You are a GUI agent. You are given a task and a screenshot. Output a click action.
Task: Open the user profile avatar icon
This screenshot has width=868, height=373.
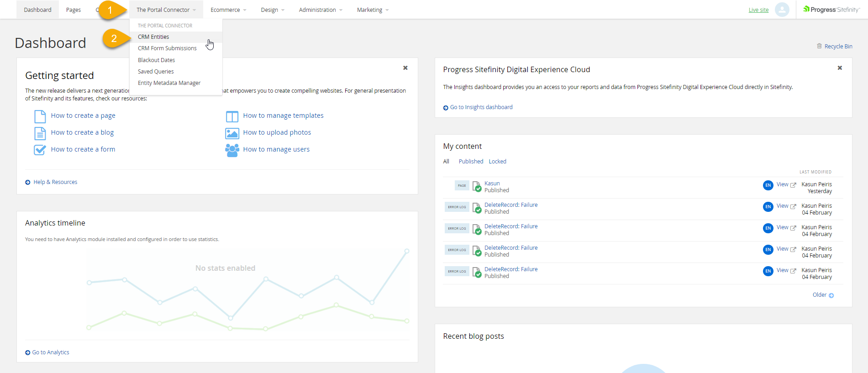point(782,10)
